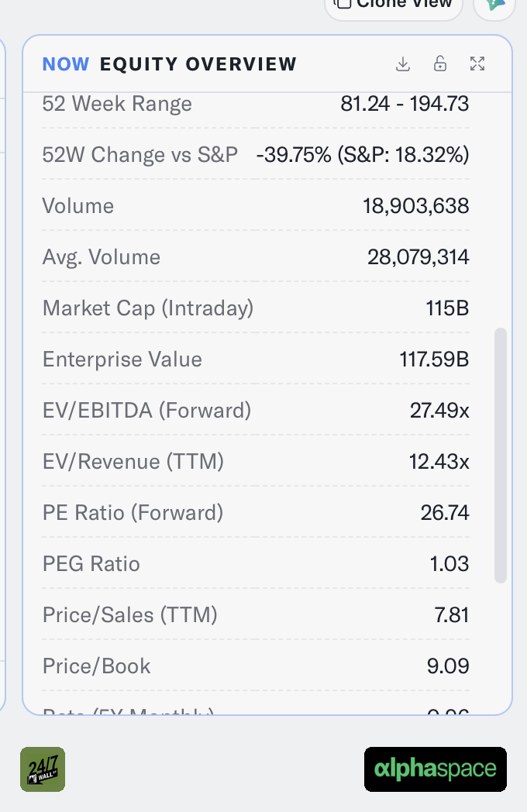527x812 pixels.
Task: Select the PE Ratio (Forward) value 26.74
Action: [x=445, y=513]
